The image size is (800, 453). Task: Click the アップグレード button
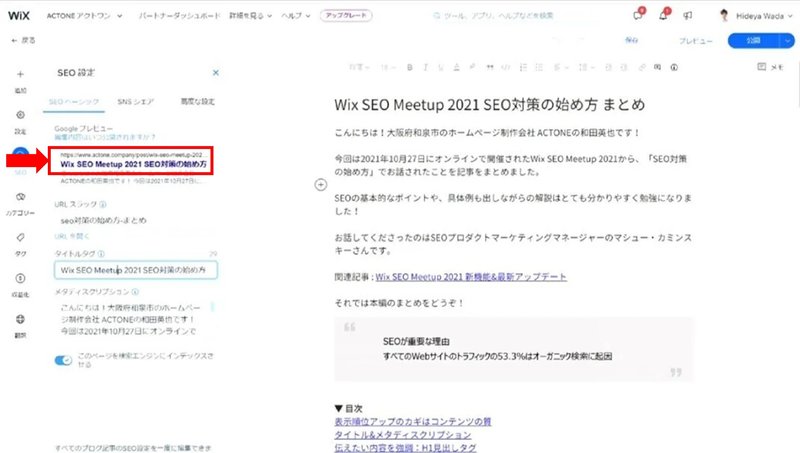[346, 16]
